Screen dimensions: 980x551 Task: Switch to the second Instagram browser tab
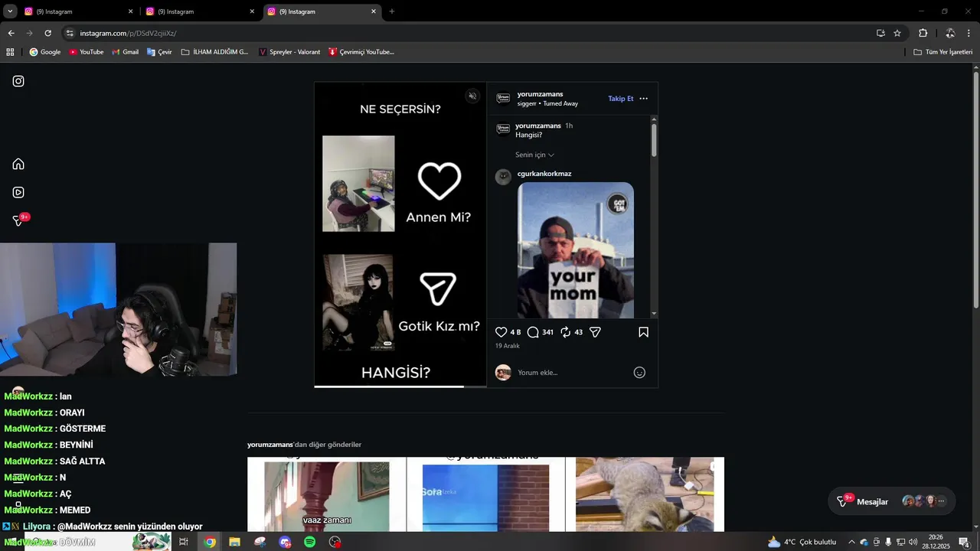(x=200, y=11)
